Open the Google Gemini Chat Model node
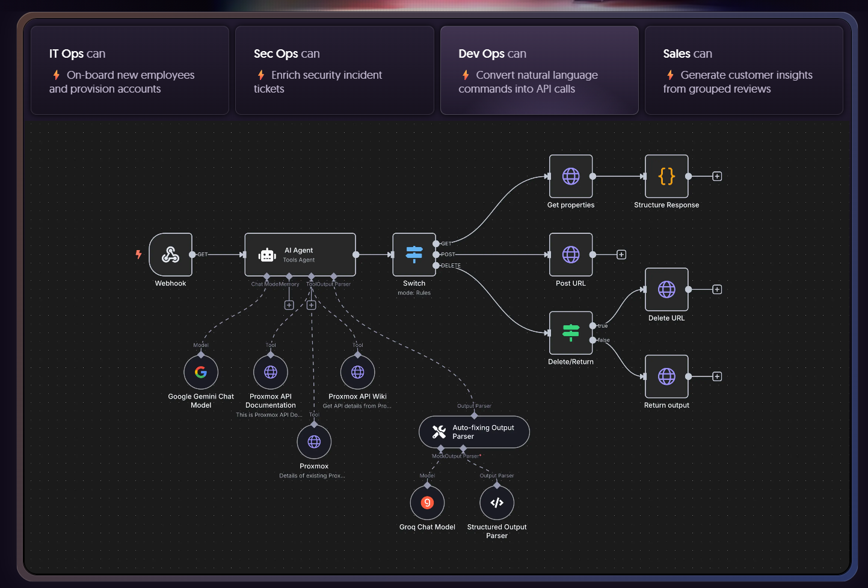 click(x=201, y=372)
